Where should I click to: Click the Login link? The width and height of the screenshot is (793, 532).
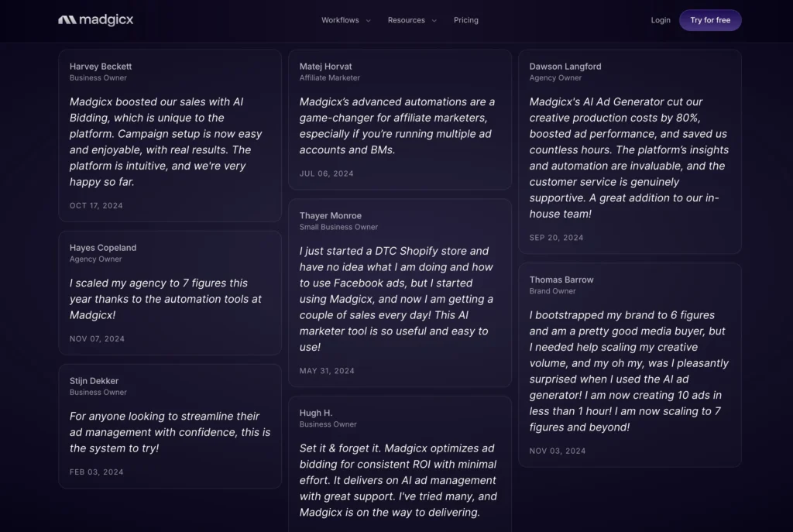[x=661, y=20]
